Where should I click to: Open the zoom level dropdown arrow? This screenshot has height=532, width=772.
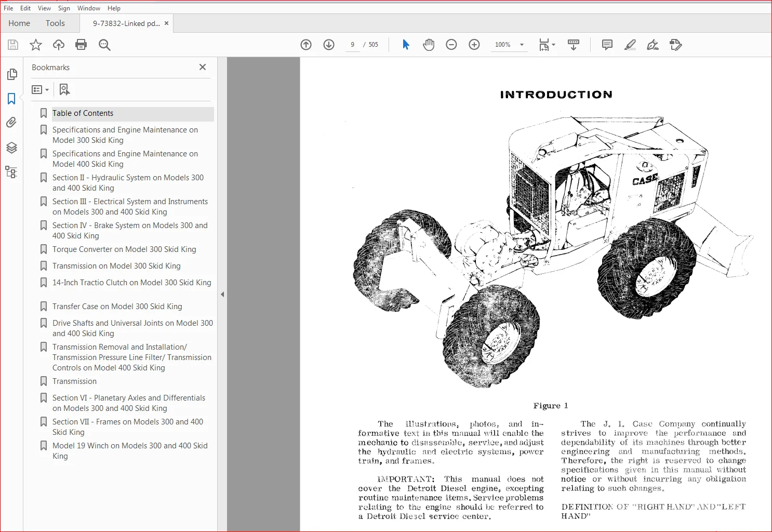point(522,45)
